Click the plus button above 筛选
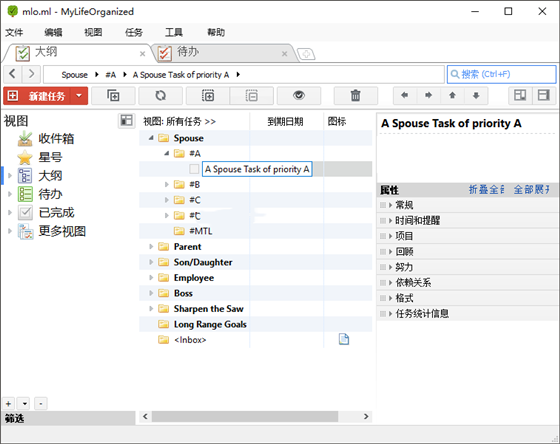 coord(9,404)
